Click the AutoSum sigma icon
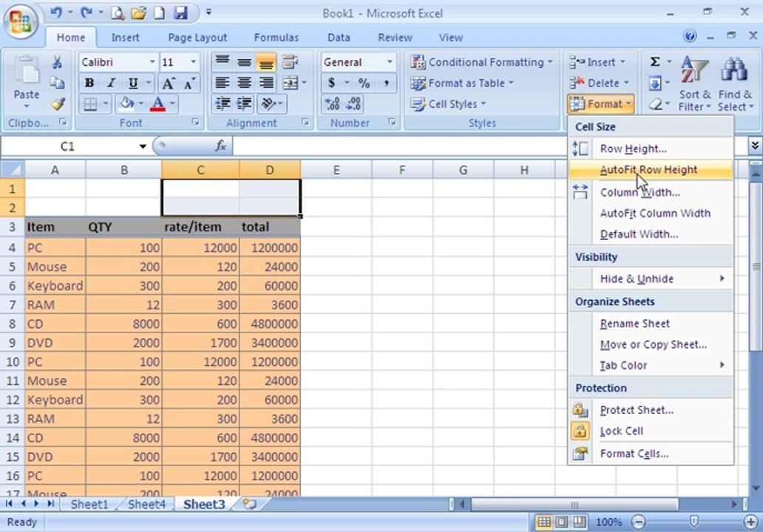763x532 pixels. [655, 62]
